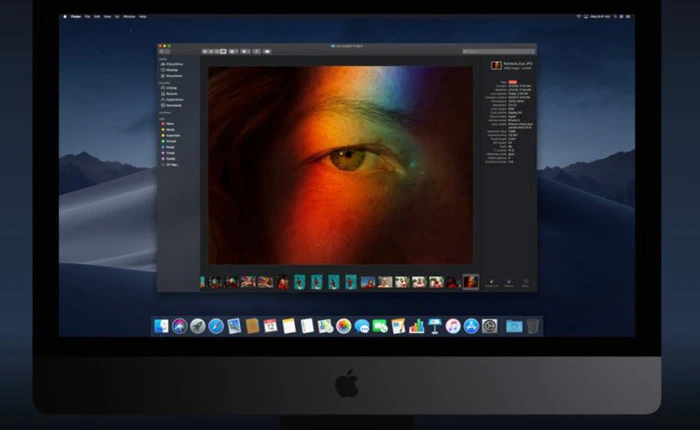
Task: Click the Share button in Finder toolbar
Action: [256, 51]
